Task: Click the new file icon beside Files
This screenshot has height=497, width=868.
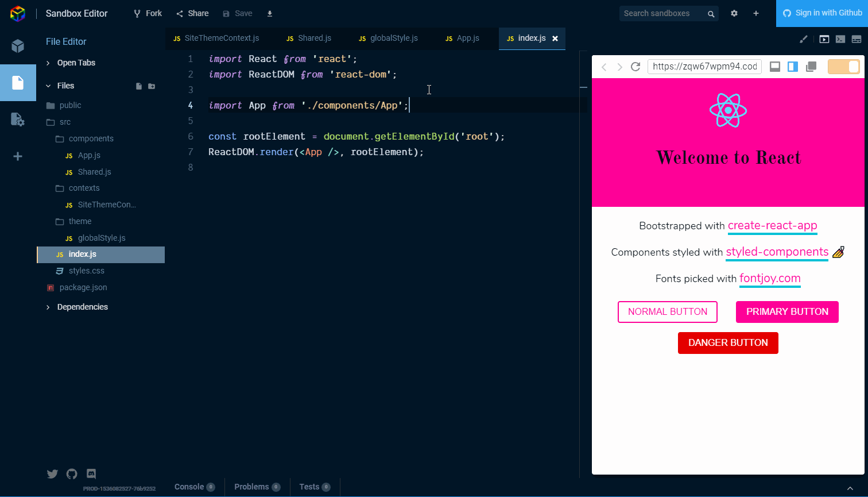Action: click(x=139, y=86)
